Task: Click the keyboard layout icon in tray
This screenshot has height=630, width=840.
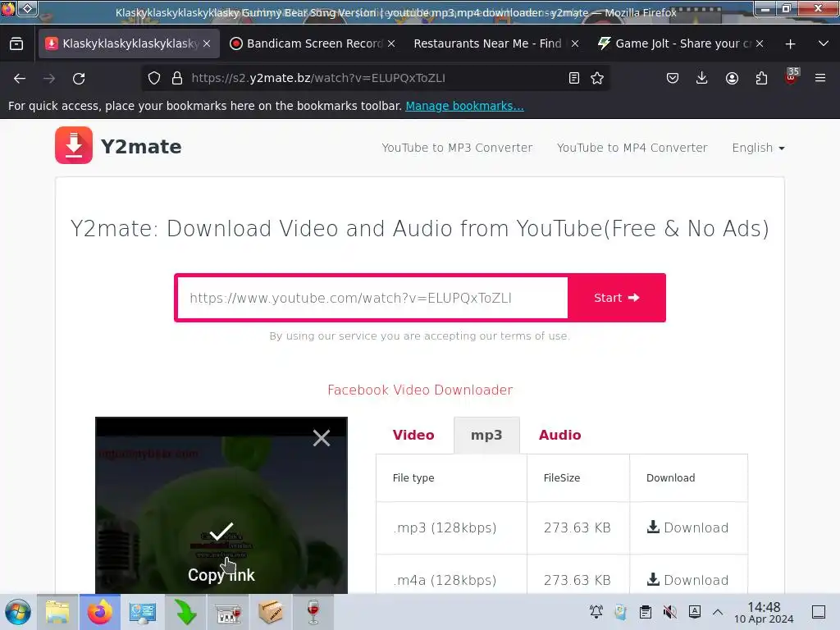Action: tap(694, 612)
